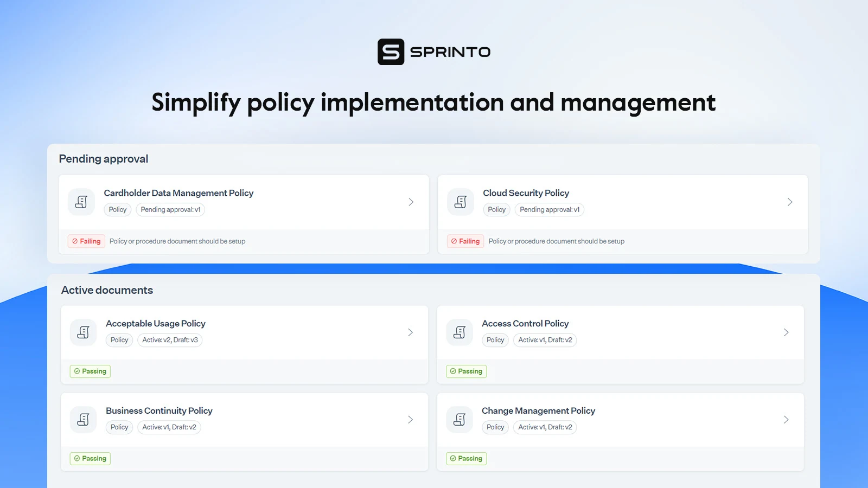The width and height of the screenshot is (868, 488).
Task: Toggle the Passing badge on Acceptable Usage Policy
Action: click(x=90, y=371)
